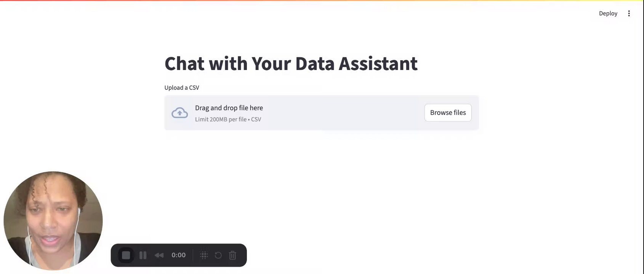The width and height of the screenshot is (644, 274).
Task: Stop the screen recording
Action: point(126,255)
